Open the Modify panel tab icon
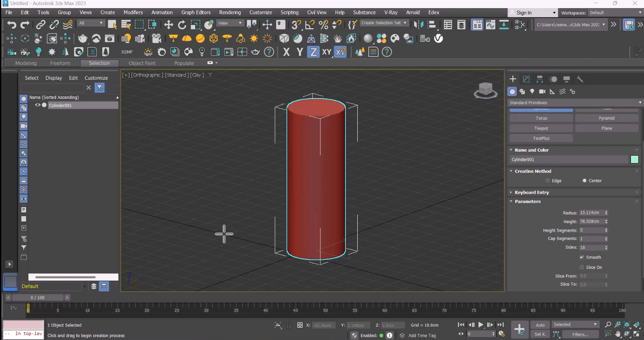The image size is (644, 340). click(526, 79)
